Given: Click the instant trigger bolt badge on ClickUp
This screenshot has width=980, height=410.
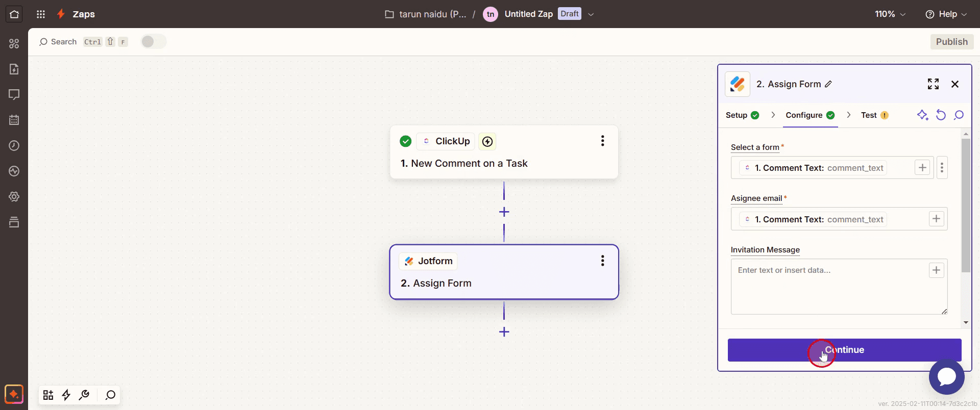Looking at the screenshot, I should tap(487, 141).
